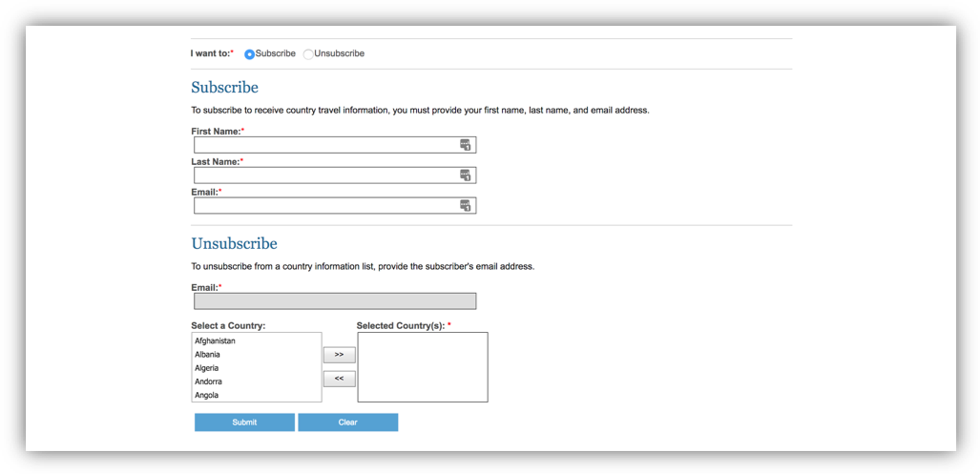The image size is (980, 474).
Task: Click autofill icon in First Name field
Action: coord(466,145)
